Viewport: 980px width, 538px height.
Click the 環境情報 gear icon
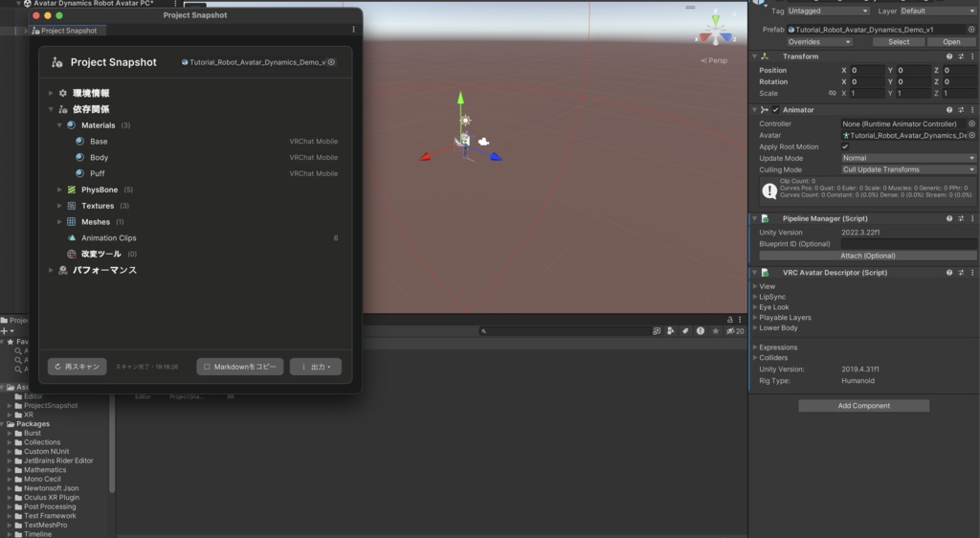tap(62, 93)
